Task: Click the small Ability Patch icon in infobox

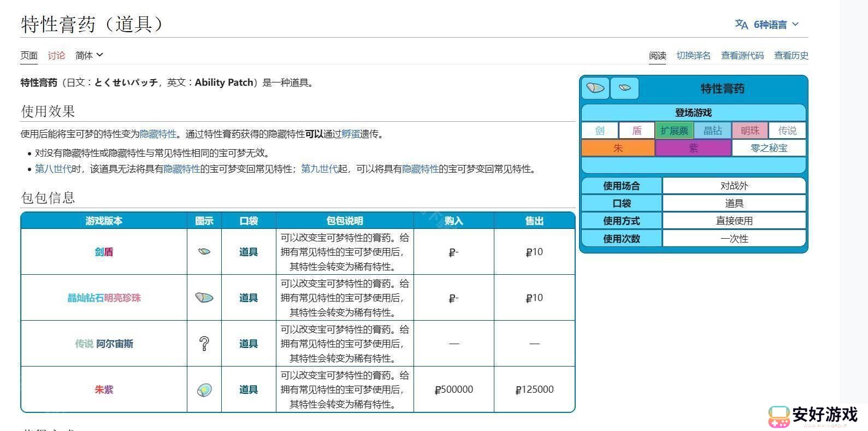Action: [x=624, y=88]
